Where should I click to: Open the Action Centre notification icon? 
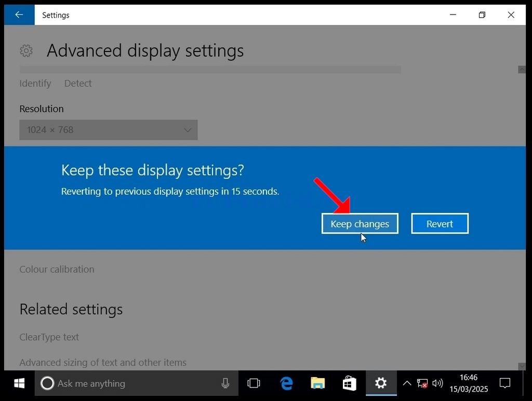pyautogui.click(x=505, y=383)
